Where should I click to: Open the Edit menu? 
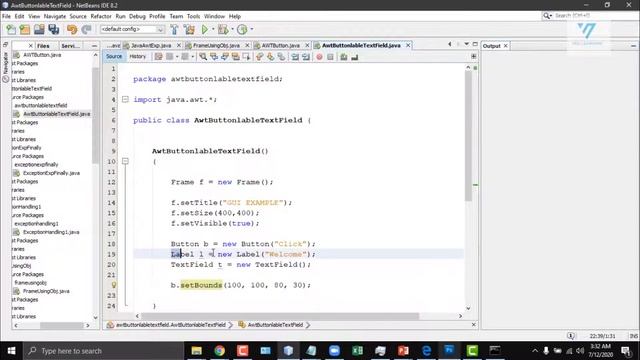point(19,16)
